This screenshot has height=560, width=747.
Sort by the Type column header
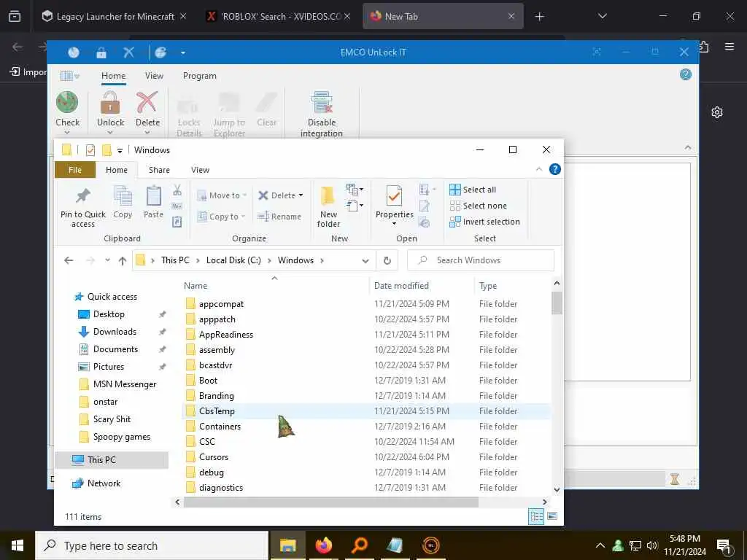point(488,286)
